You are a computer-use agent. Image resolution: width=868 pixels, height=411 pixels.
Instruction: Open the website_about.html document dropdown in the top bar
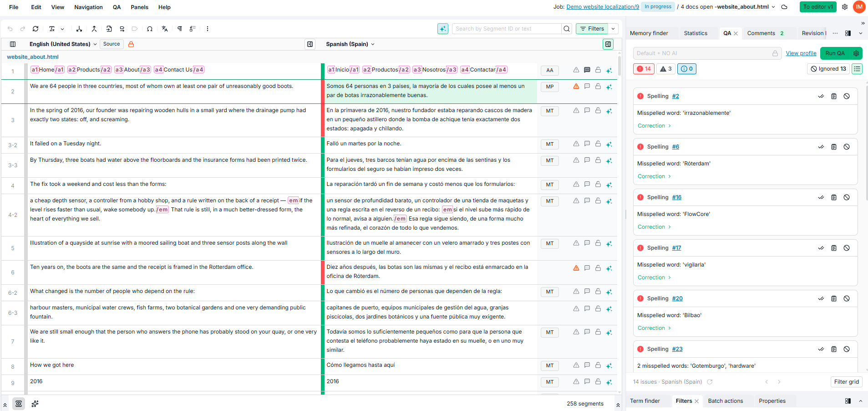click(746, 7)
